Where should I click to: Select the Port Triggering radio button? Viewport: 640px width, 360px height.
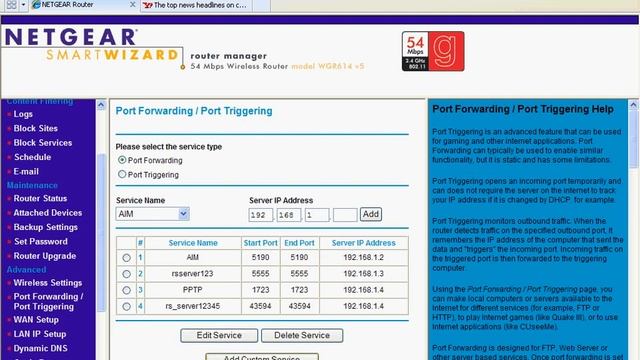click(122, 174)
